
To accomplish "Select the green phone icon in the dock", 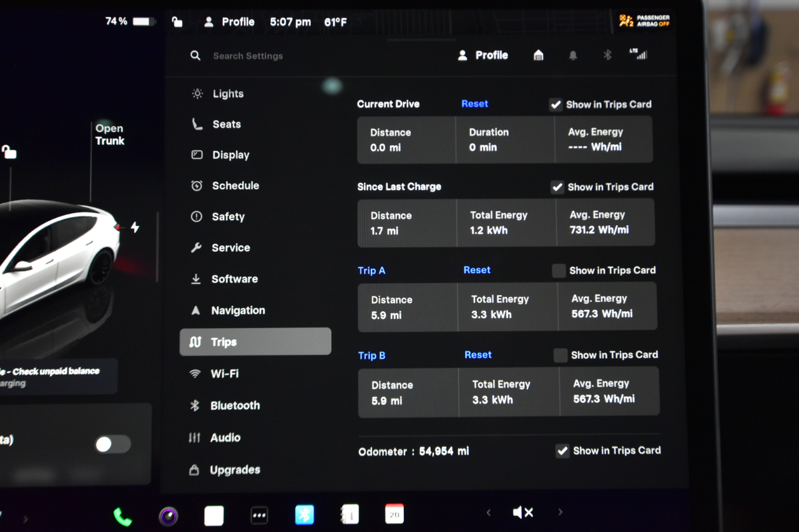I will point(122,516).
